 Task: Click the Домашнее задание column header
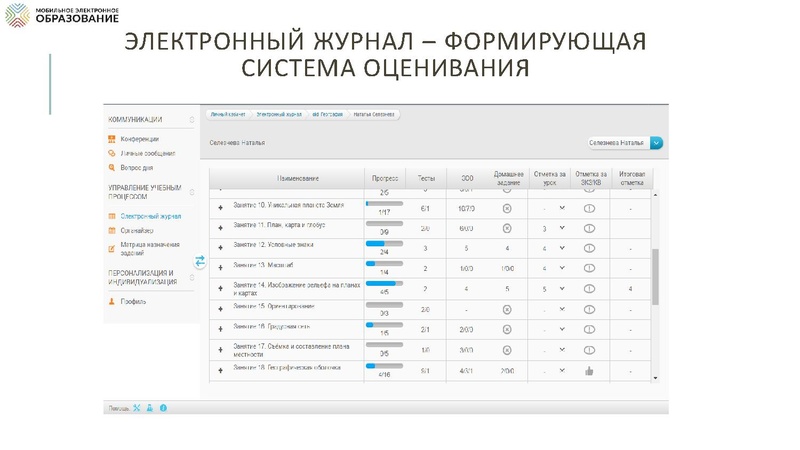tap(508, 179)
